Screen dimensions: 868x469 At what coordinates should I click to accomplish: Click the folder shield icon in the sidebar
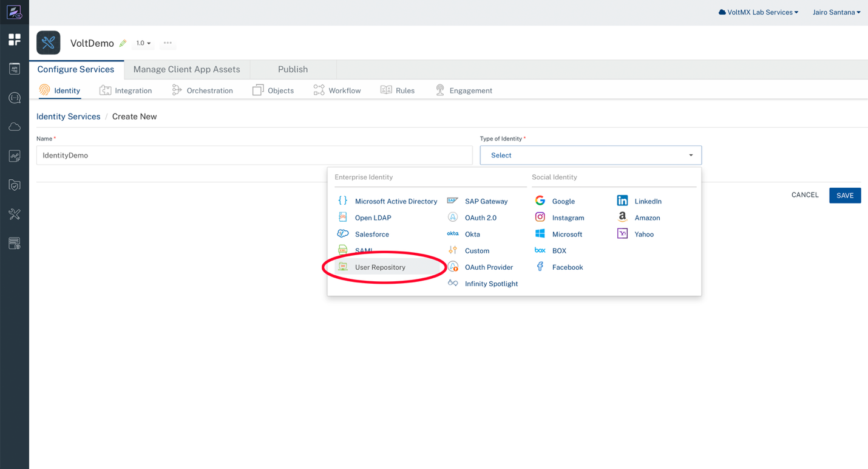15,185
